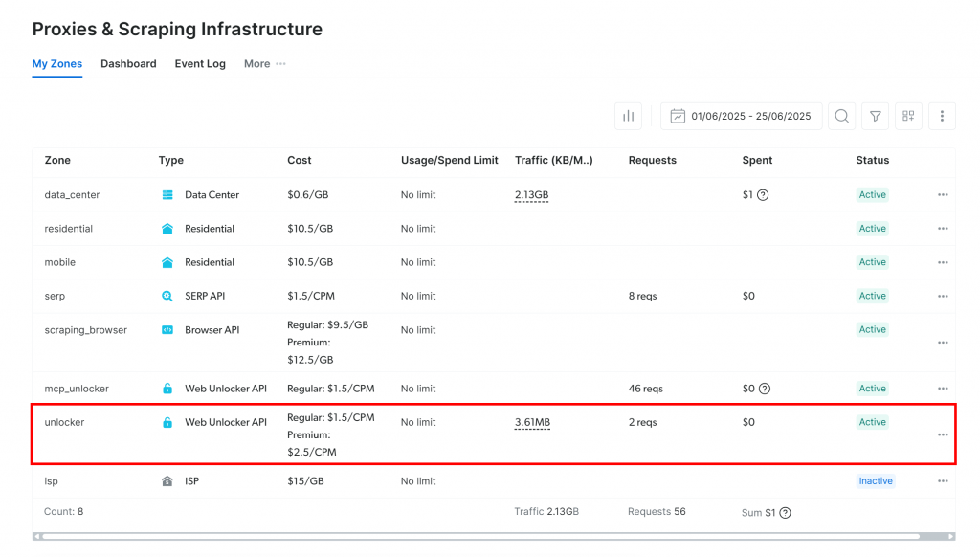980x557 pixels.
Task: Open row actions menu for unlocker zone
Action: [x=943, y=434]
